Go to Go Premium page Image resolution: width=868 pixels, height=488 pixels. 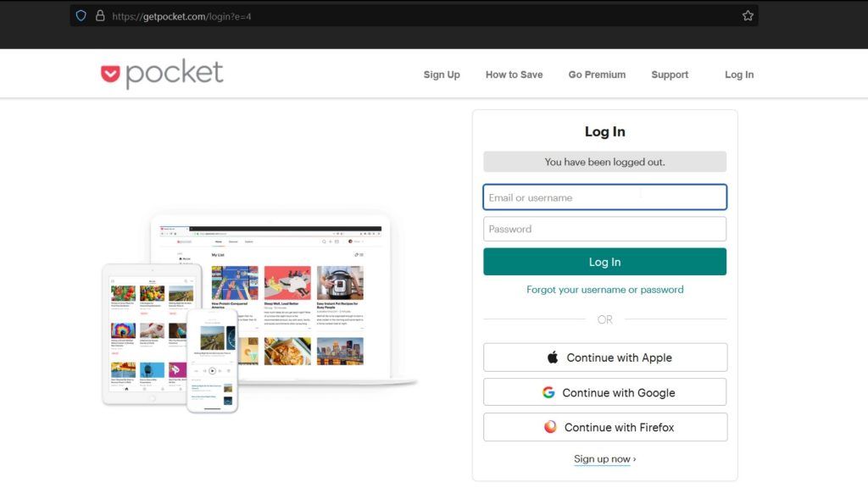click(x=597, y=75)
